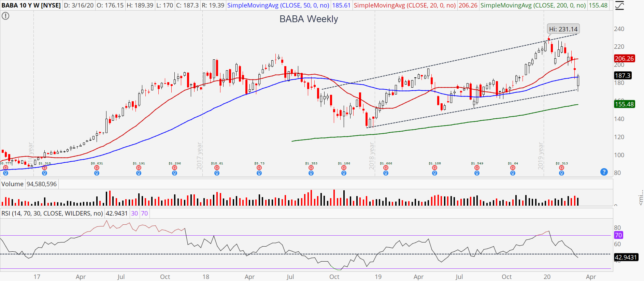The height and width of the screenshot is (281, 644).
Task: Click the Volume study label
Action: click(x=12, y=184)
